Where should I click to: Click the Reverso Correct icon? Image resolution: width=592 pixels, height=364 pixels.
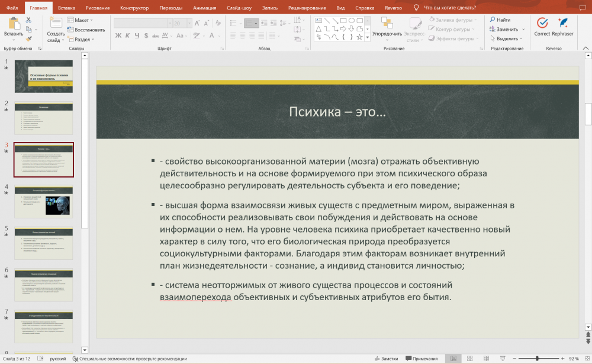click(542, 22)
